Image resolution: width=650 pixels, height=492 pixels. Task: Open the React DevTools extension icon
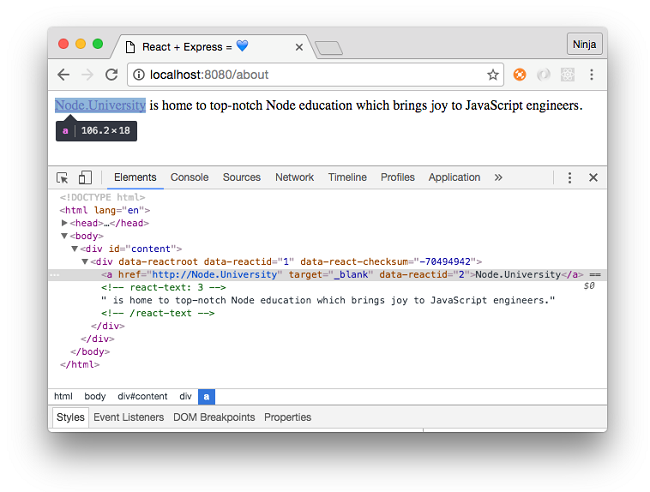click(x=568, y=75)
